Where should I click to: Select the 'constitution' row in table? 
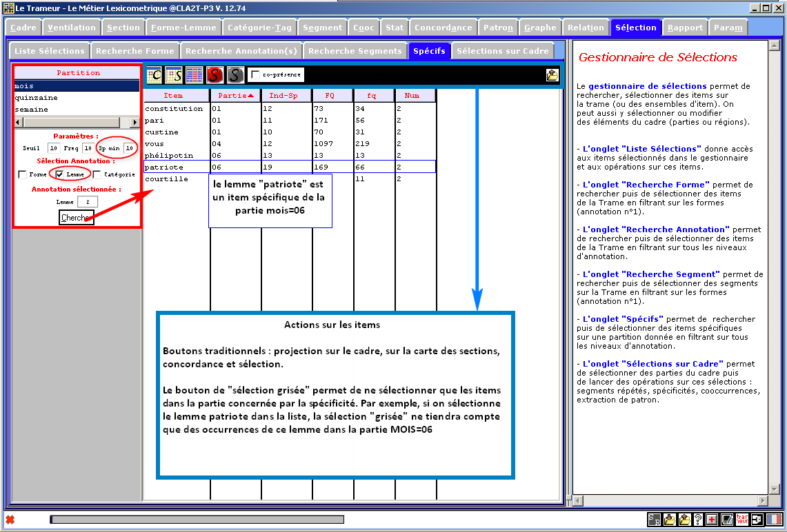[x=290, y=108]
